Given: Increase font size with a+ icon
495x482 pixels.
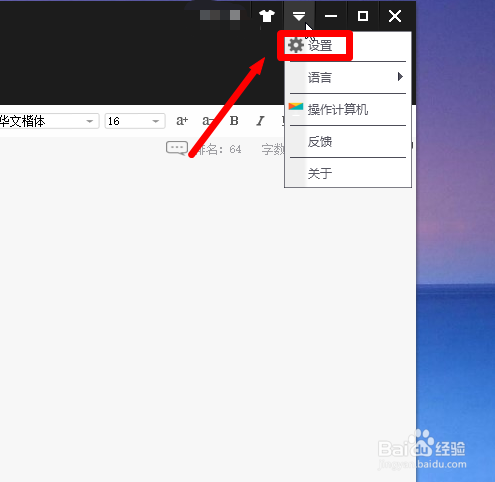Looking at the screenshot, I should (182, 121).
